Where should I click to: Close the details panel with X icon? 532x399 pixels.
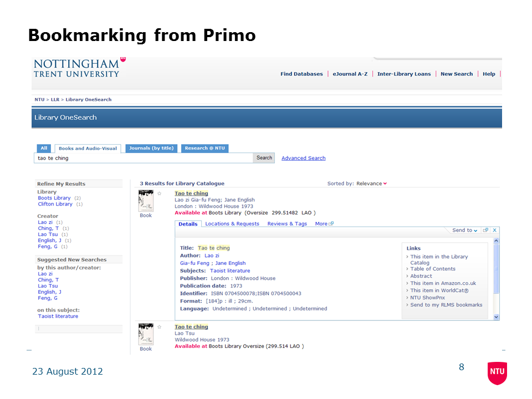tap(495, 230)
